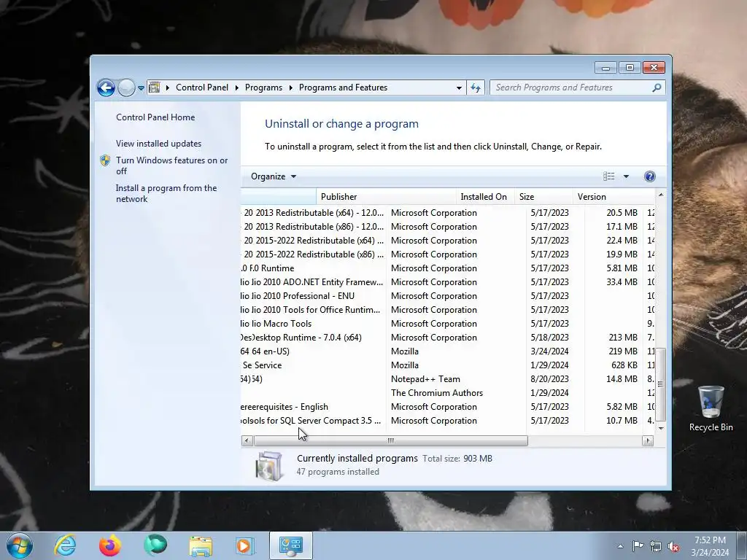Open the Windows Start menu orb
The image size is (747, 560).
(x=20, y=545)
